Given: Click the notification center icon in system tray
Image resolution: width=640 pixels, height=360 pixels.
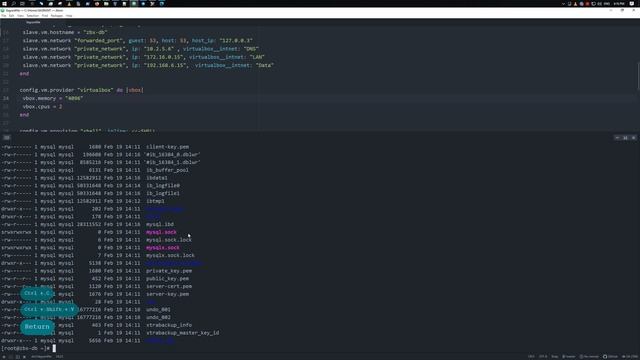Looking at the screenshot, I should 632,3.
